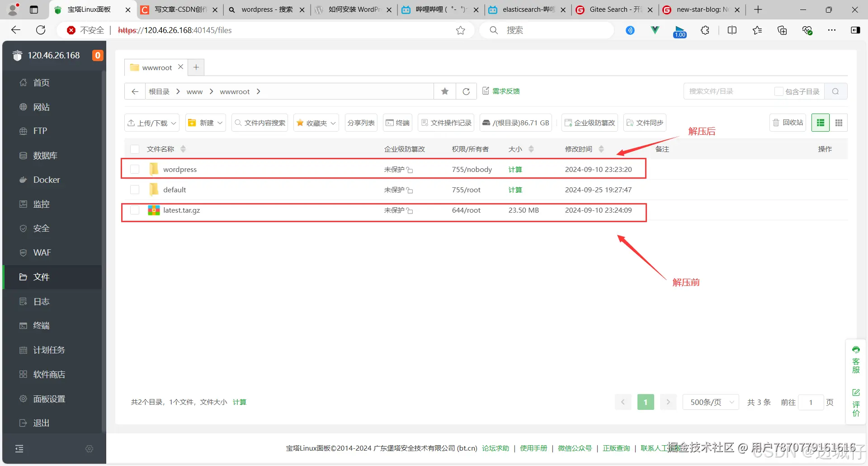Open the 分享列表 button

point(361,123)
